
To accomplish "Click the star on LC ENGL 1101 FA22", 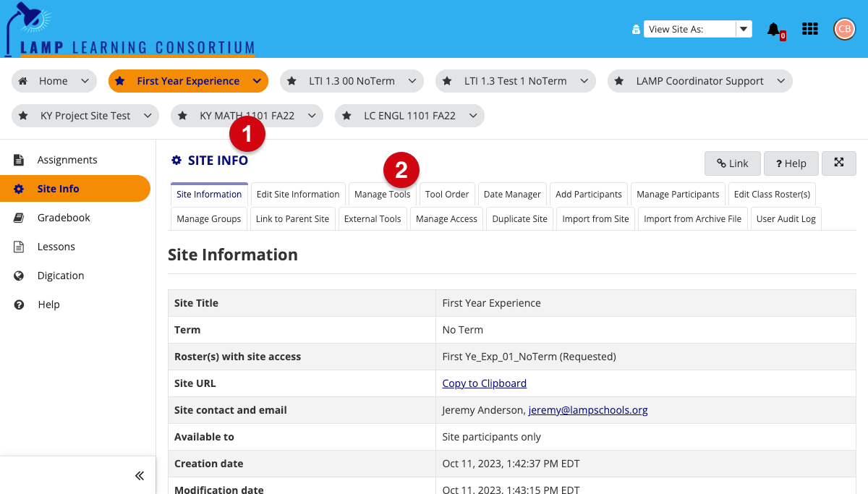I will tap(346, 116).
